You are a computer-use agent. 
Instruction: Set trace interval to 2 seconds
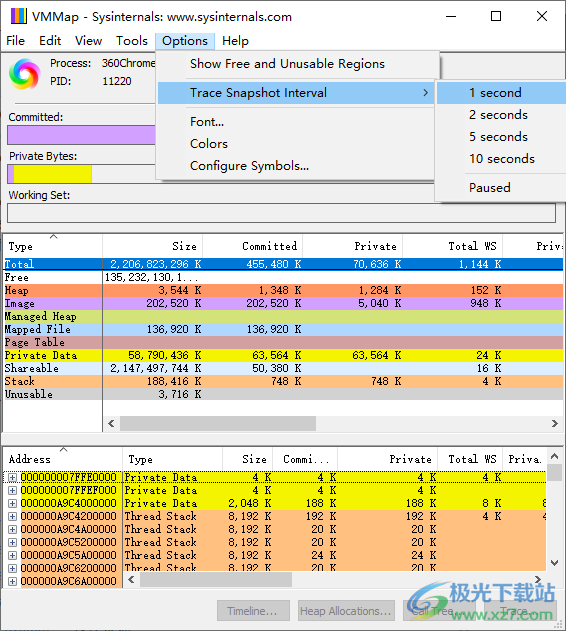click(501, 115)
